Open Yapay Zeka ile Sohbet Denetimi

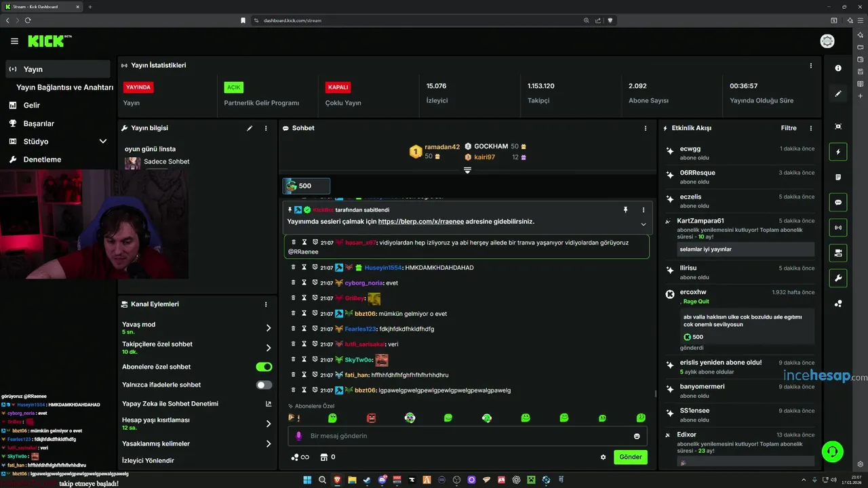click(197, 404)
